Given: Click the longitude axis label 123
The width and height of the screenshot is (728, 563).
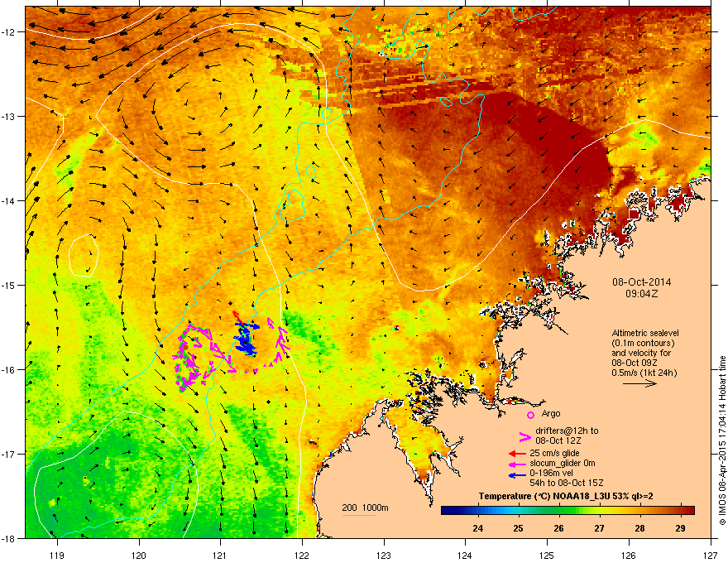Looking at the screenshot, I should [384, 555].
